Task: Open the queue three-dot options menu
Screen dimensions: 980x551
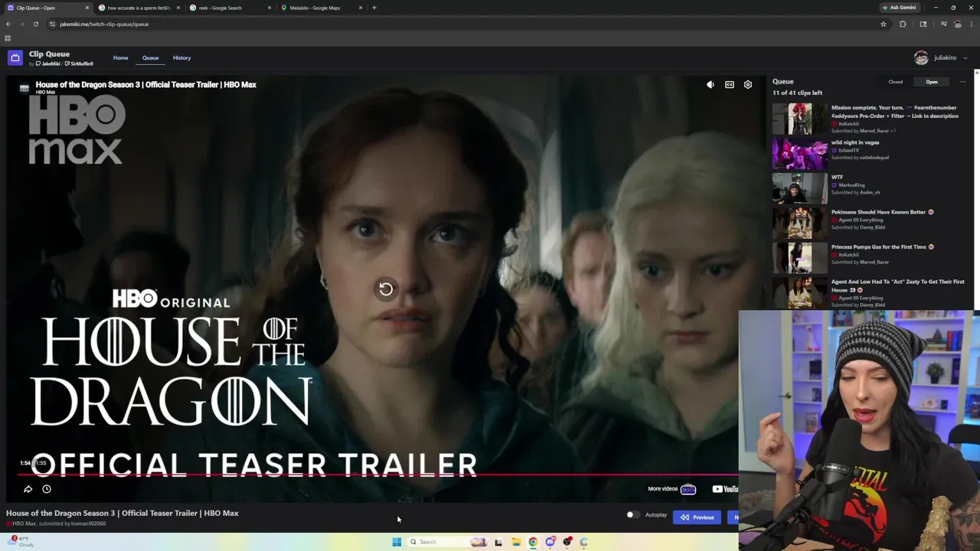Action: [962, 82]
